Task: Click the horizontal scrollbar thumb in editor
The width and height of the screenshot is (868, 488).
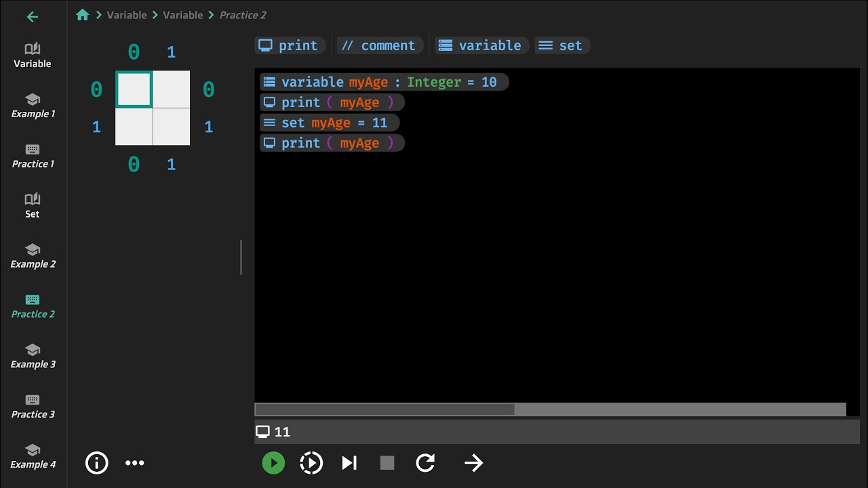Action: click(x=384, y=409)
